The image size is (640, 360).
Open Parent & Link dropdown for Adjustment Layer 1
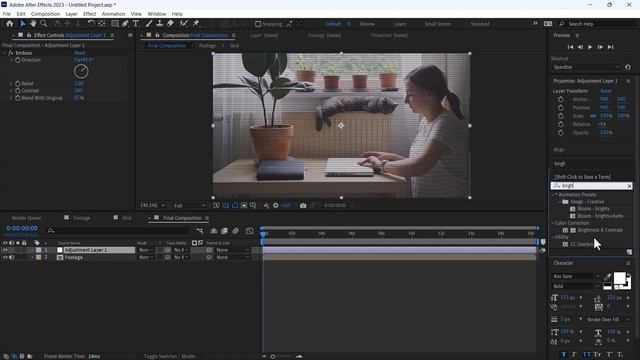(232, 250)
